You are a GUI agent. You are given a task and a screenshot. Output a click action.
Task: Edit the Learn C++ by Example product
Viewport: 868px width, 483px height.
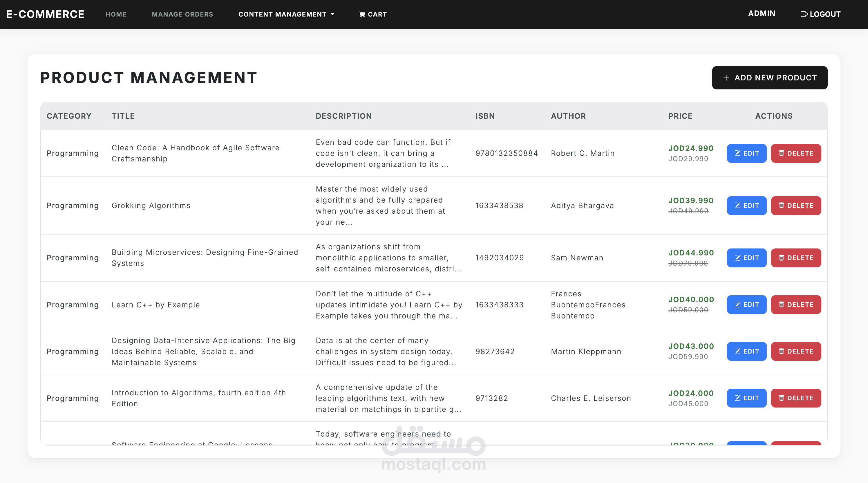746,305
